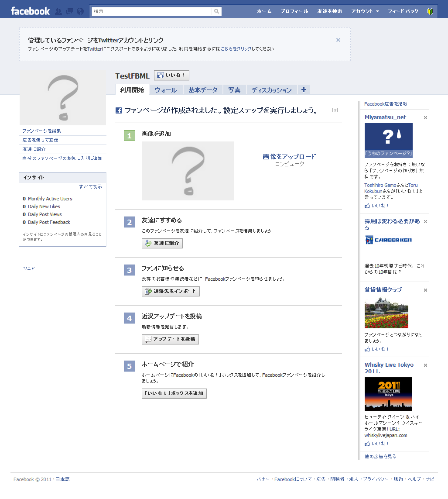Click 他の広告を見る link
This screenshot has width=448, height=499.
pos(380,456)
